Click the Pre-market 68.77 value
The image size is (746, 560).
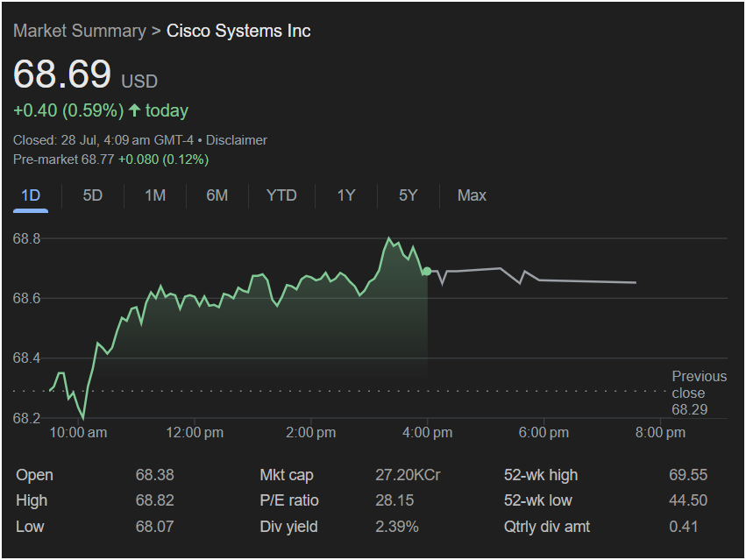pyautogui.click(x=63, y=159)
